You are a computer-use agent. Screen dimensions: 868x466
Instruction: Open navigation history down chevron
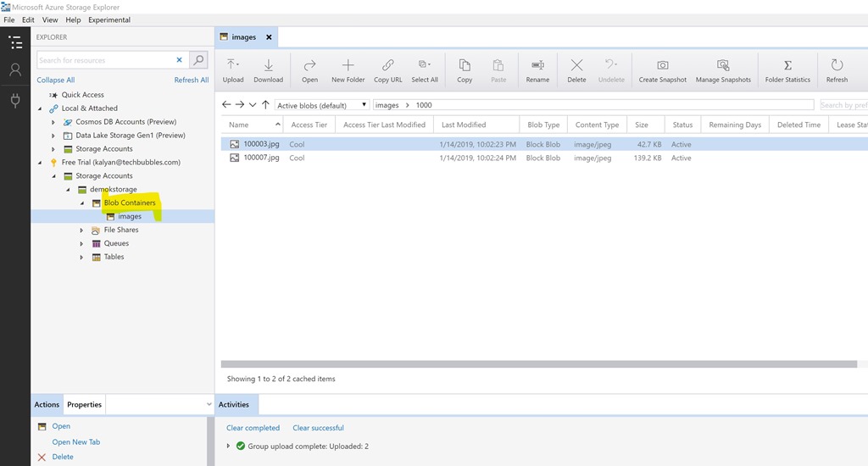point(253,105)
